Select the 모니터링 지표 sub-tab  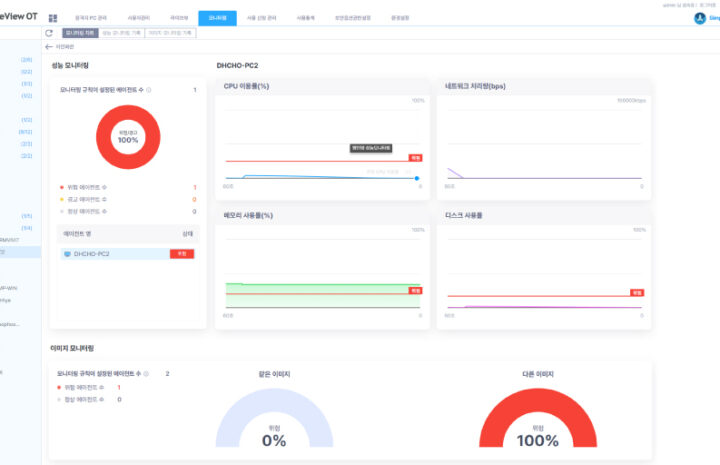80,33
